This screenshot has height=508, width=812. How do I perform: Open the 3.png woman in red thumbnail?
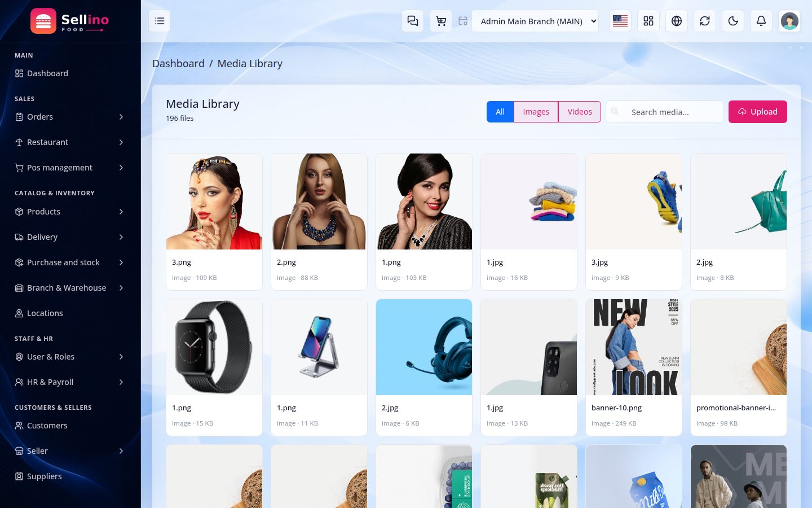[x=214, y=202]
